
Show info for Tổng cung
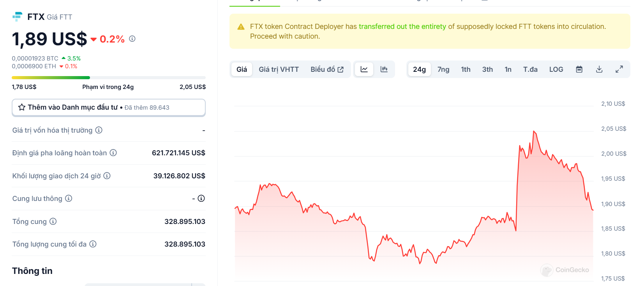[53, 221]
